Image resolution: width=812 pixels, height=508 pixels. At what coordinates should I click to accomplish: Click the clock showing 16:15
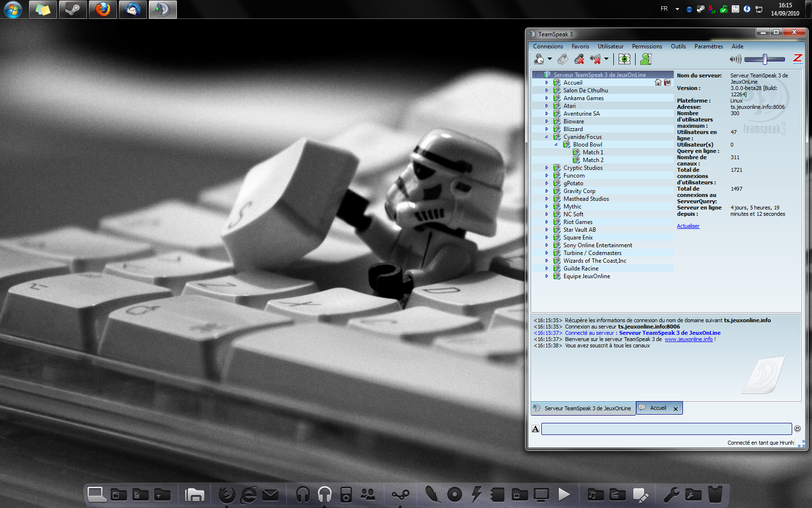click(x=785, y=5)
